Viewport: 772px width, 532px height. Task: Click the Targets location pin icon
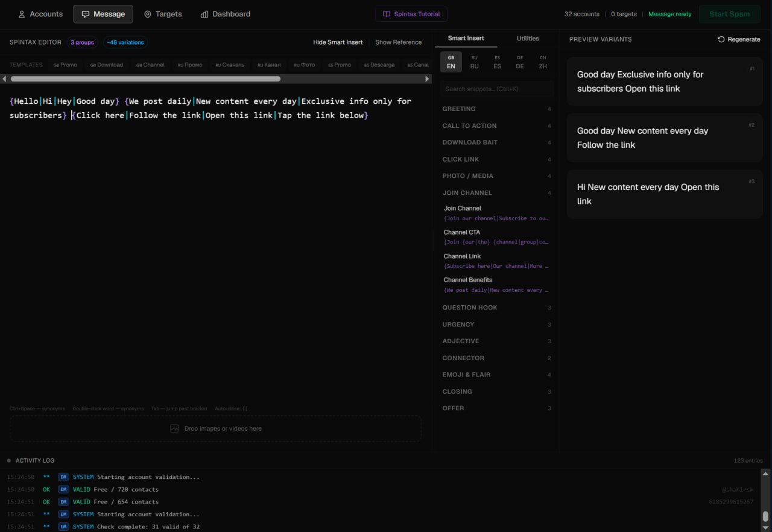pyautogui.click(x=147, y=14)
